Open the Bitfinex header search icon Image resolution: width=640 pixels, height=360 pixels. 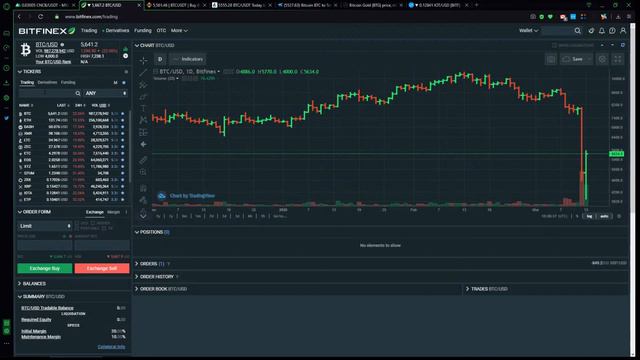(578, 31)
